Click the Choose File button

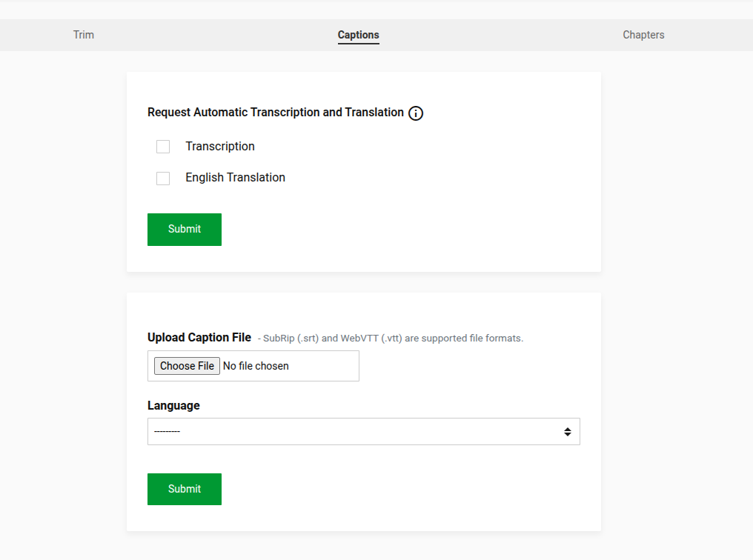click(187, 366)
